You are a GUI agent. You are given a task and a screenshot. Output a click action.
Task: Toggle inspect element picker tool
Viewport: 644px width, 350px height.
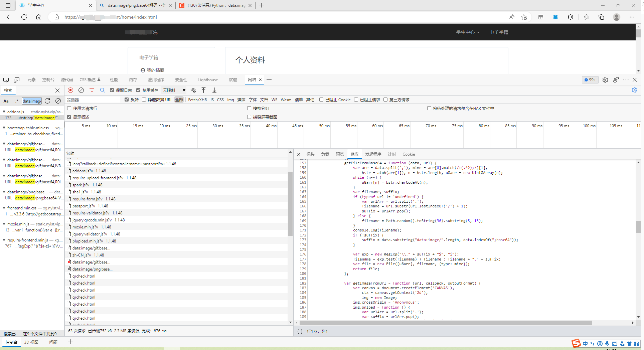coord(6,80)
